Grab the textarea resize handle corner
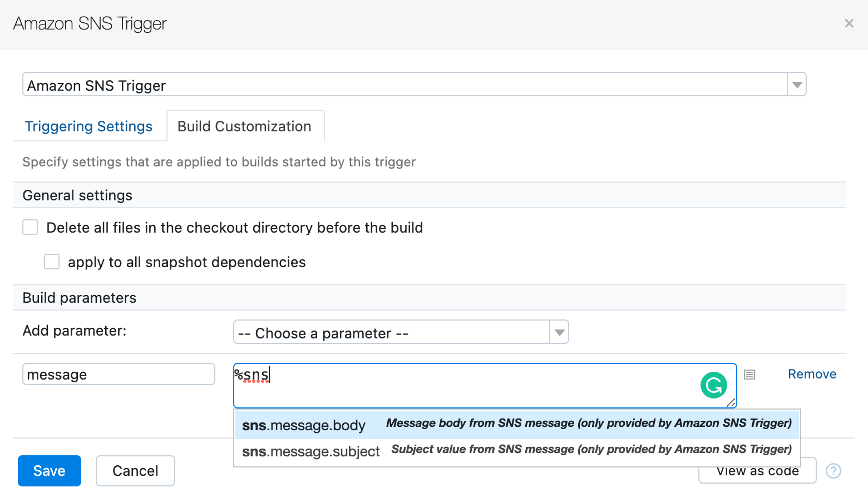Viewport: 868px width, 502px height. click(731, 403)
